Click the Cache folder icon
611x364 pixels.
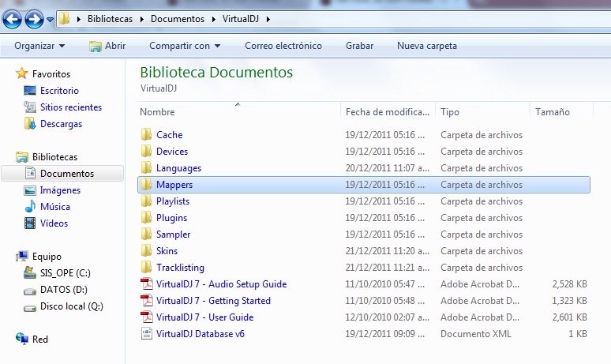[x=146, y=134]
